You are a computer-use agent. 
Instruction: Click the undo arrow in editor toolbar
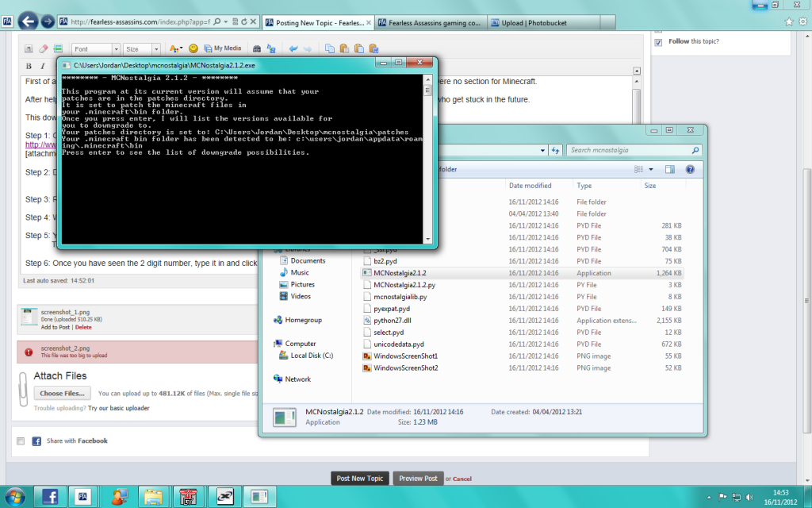[293, 49]
